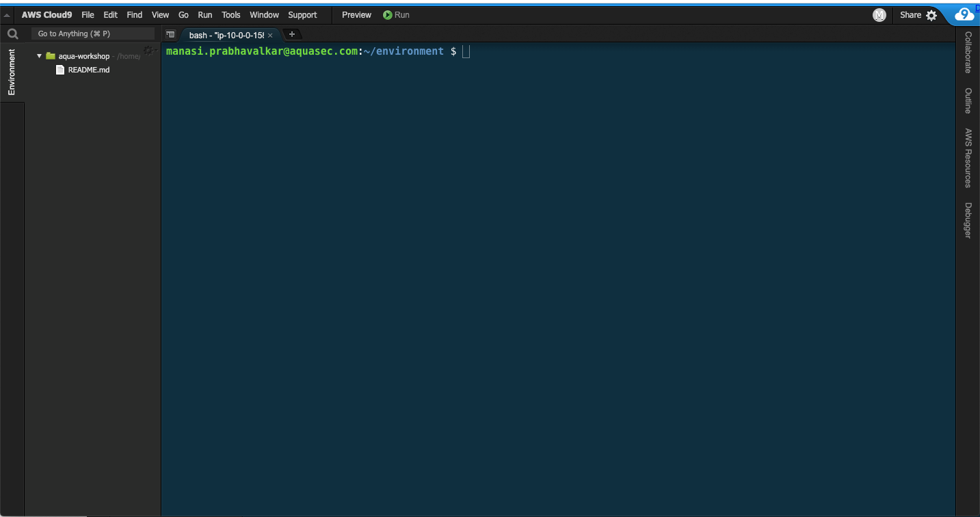Open the Environment side panel tab
Image resolution: width=980 pixels, height=517 pixels.
click(x=12, y=72)
